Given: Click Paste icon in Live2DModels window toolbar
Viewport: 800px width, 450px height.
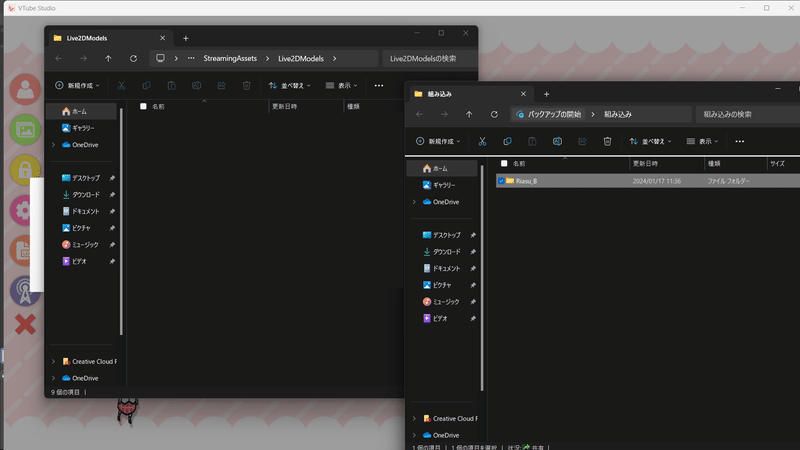Looking at the screenshot, I should pyautogui.click(x=171, y=86).
